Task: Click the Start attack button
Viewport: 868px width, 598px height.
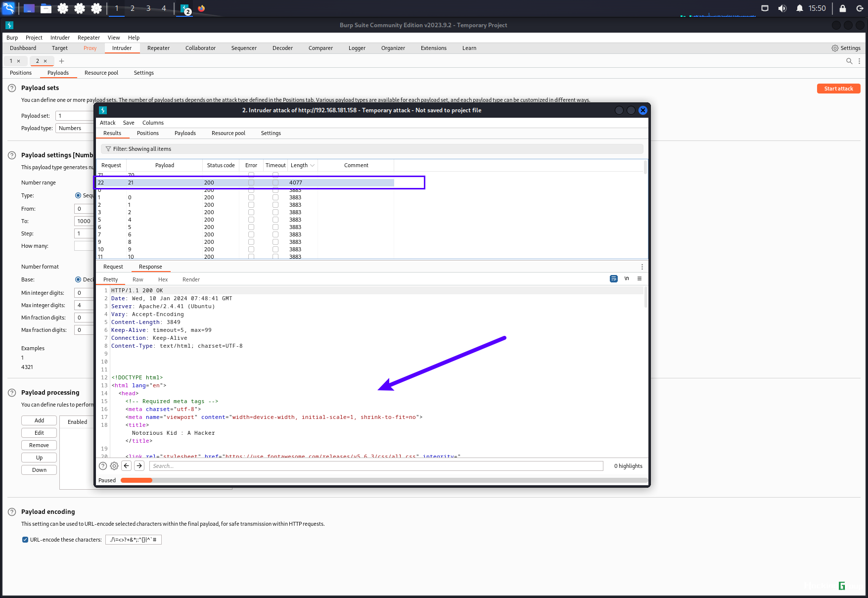Action: (x=838, y=89)
